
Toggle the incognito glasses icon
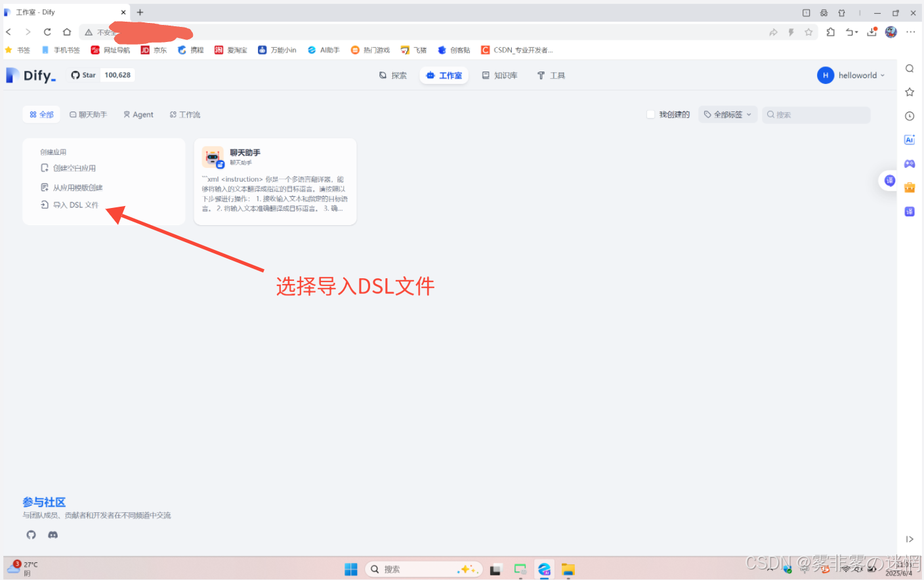[x=824, y=12]
